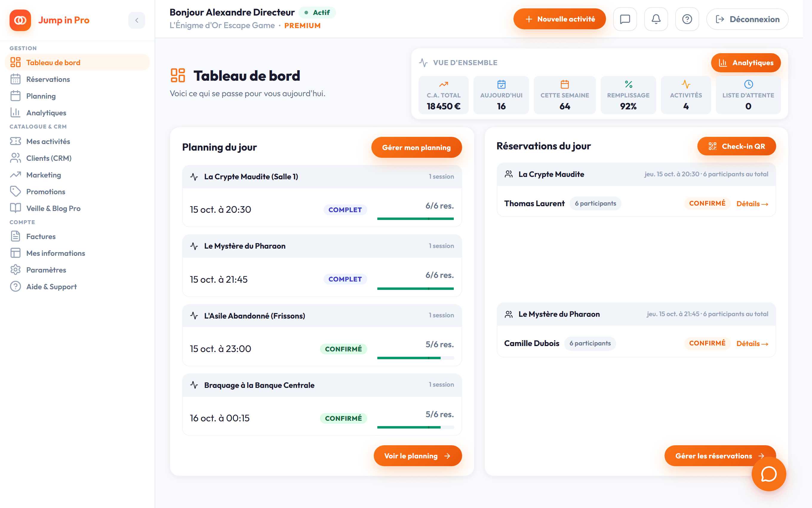Click the Aujourd'hui calendar-check icon
The height and width of the screenshot is (508, 812).
[x=501, y=84]
